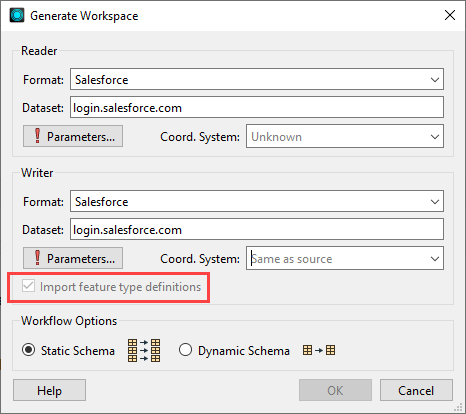Image resolution: width=466 pixels, height=414 pixels.
Task: Open Writer Parameters button
Action: click(73, 258)
